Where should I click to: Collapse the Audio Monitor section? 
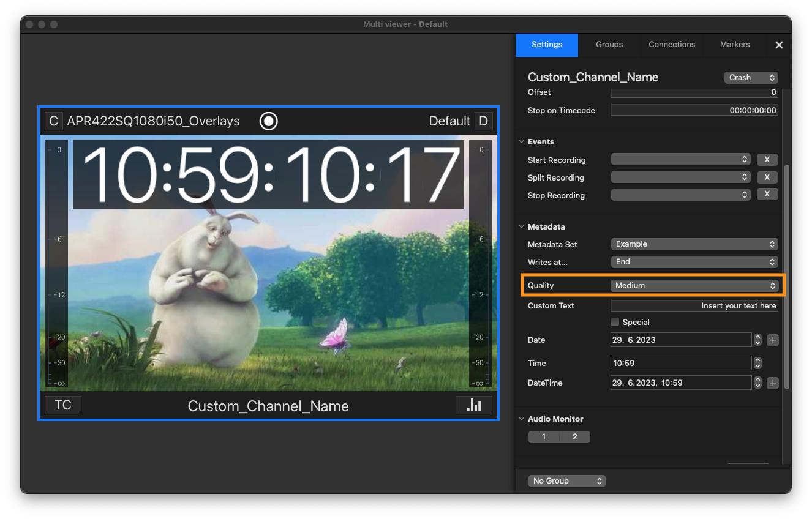(522, 419)
